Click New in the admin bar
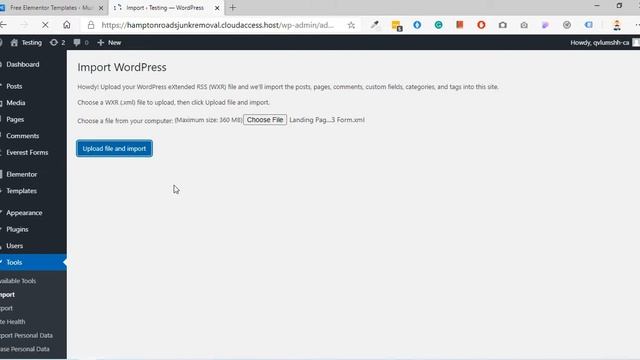 109,42
